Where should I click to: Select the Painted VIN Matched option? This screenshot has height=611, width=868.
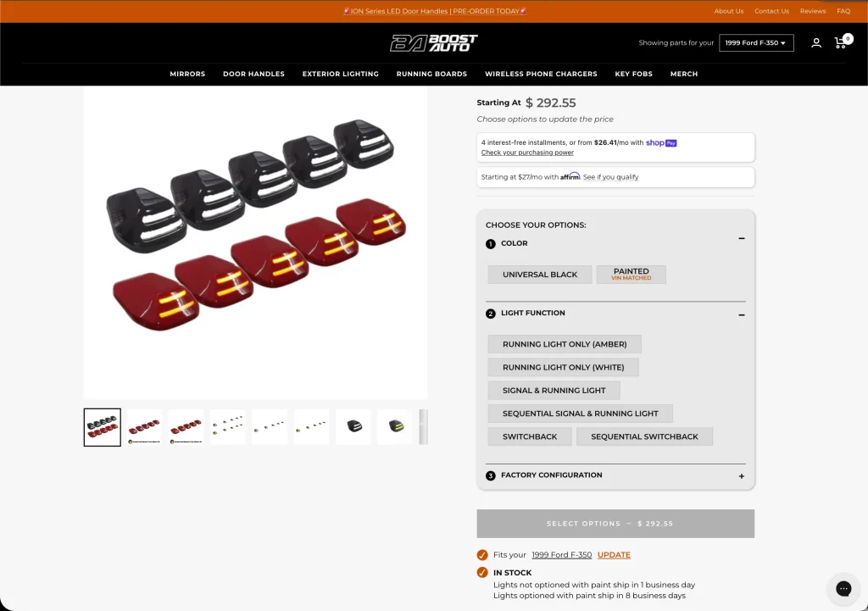pos(631,275)
